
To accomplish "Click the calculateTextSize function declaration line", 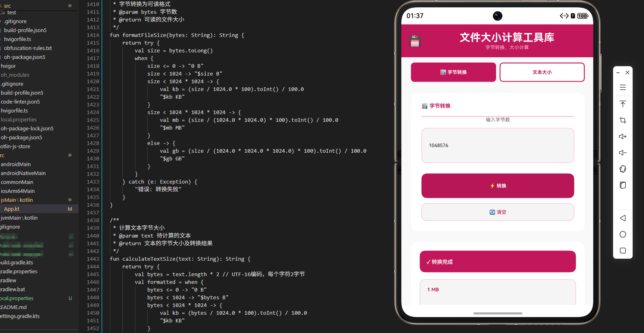I will (180, 259).
